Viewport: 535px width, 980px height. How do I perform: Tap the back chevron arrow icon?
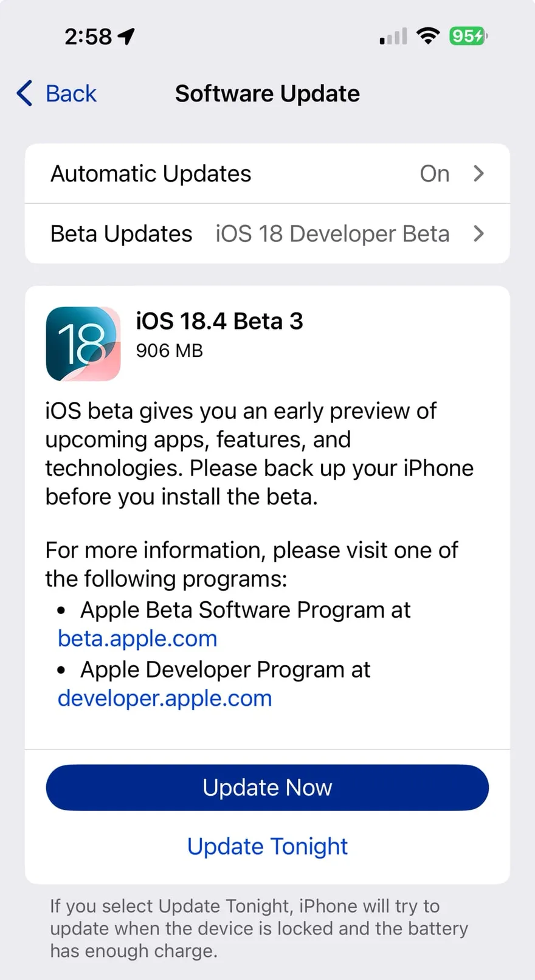pos(23,94)
